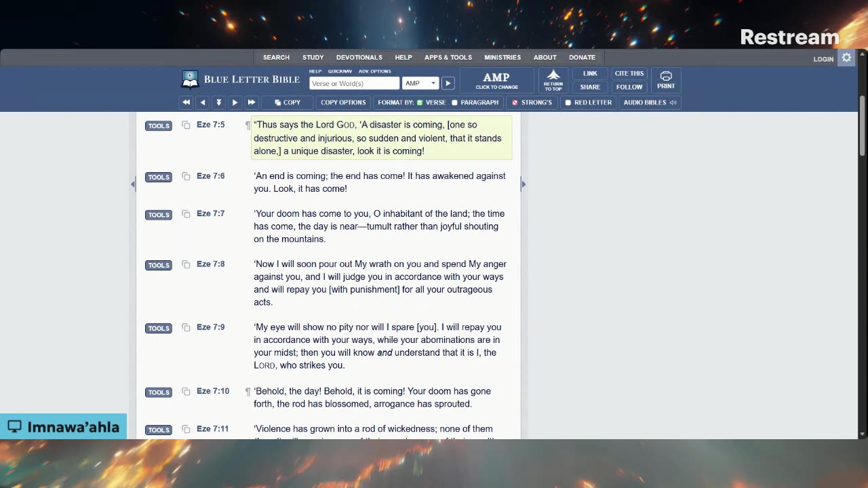Screen dimensions: 868x488
Task: Click the double-down arrows icon
Action: tap(218, 102)
